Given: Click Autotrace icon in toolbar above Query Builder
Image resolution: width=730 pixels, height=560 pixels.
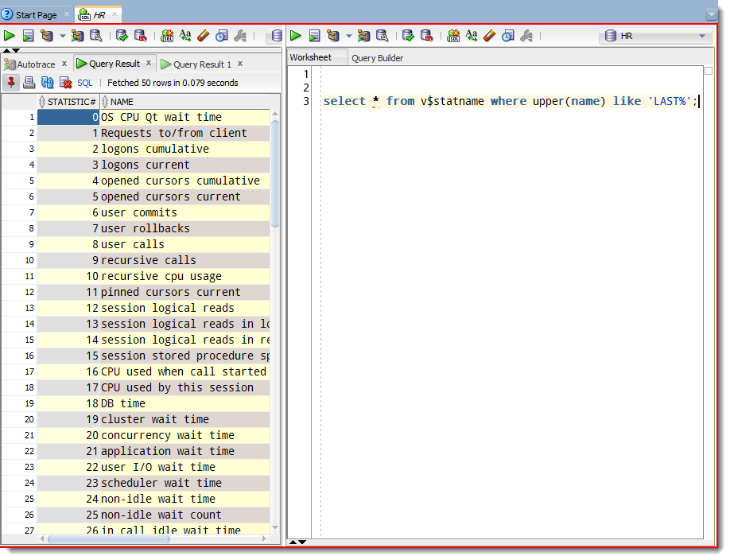Looking at the screenshot, I should coord(363,36).
